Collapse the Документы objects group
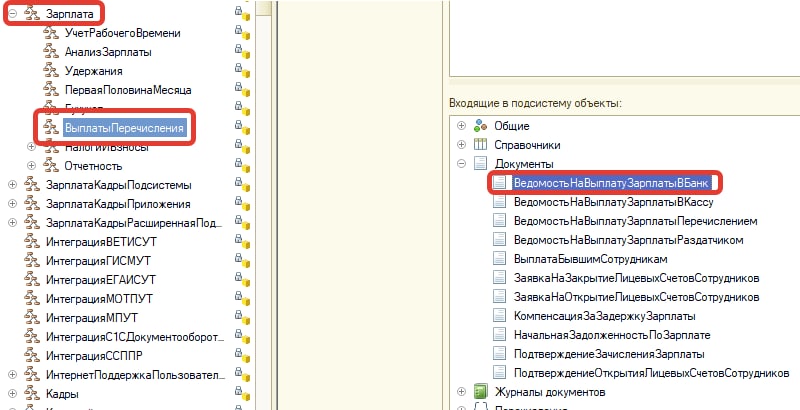This screenshot has width=800, height=410. [x=462, y=164]
